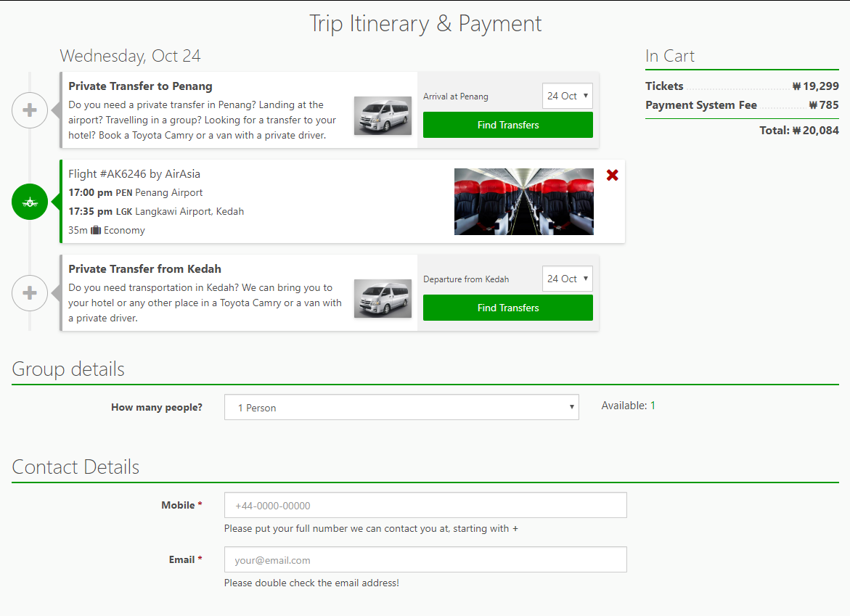Remove flight with the red X icon
850x616 pixels.
tap(613, 175)
